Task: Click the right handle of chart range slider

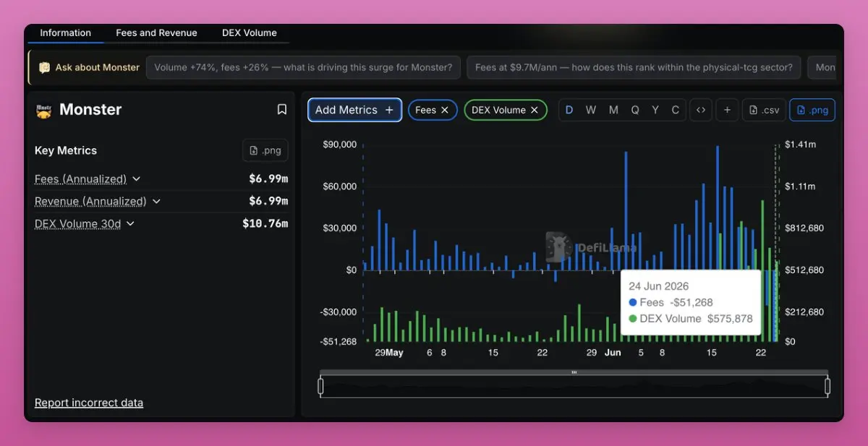Action: [x=827, y=387]
